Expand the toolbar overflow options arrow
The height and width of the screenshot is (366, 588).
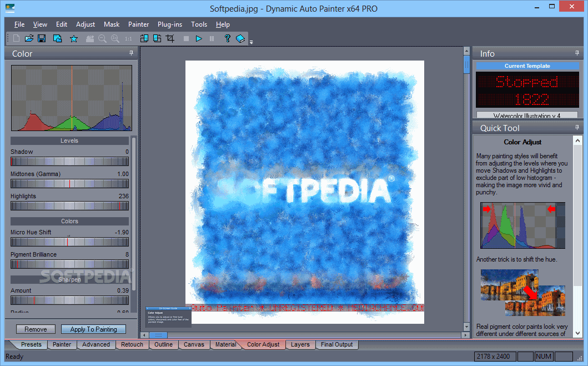(252, 42)
